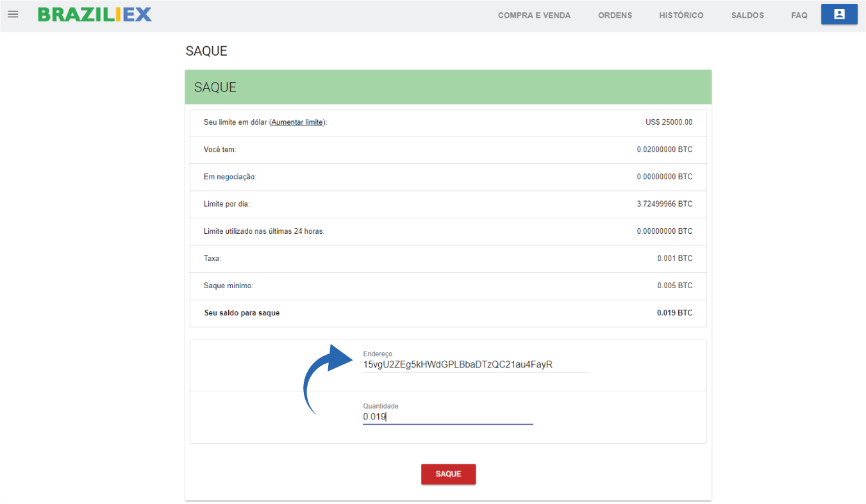This screenshot has height=504, width=866.
Task: Select the 0.019 BTC withdrawable balance value
Action: coord(674,313)
